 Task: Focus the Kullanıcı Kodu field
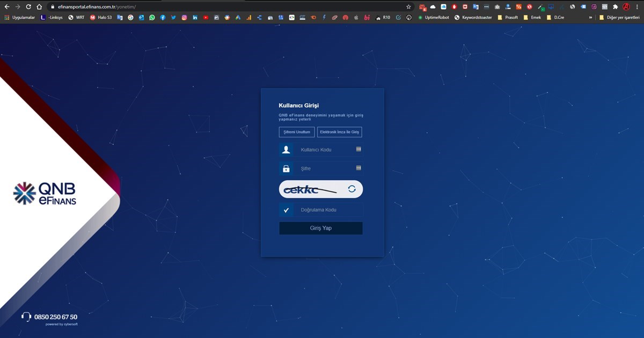point(321,150)
